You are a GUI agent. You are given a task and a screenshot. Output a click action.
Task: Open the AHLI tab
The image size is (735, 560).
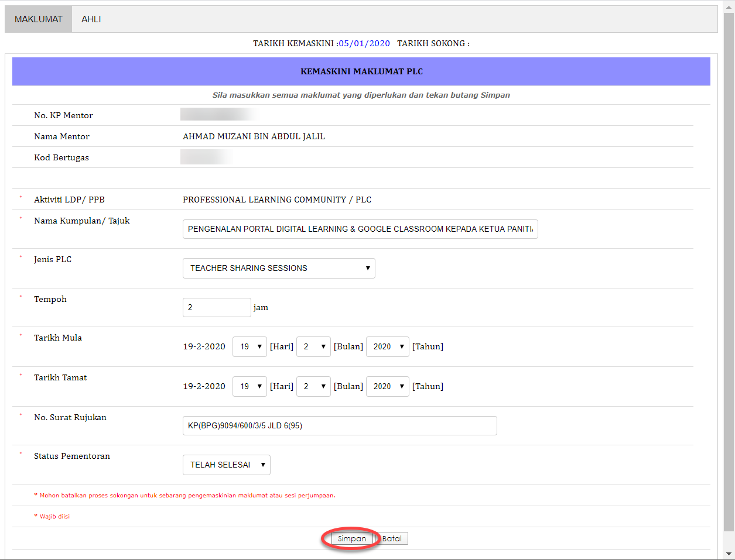pyautogui.click(x=91, y=19)
